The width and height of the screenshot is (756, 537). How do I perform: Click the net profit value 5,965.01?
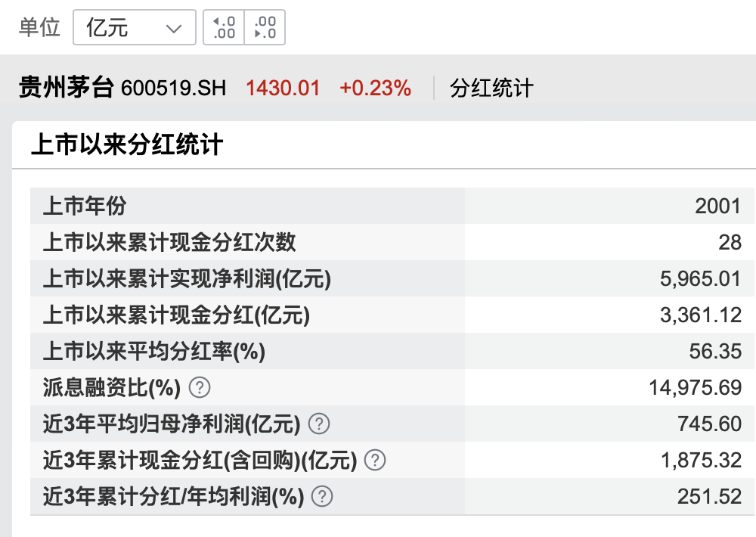click(701, 279)
